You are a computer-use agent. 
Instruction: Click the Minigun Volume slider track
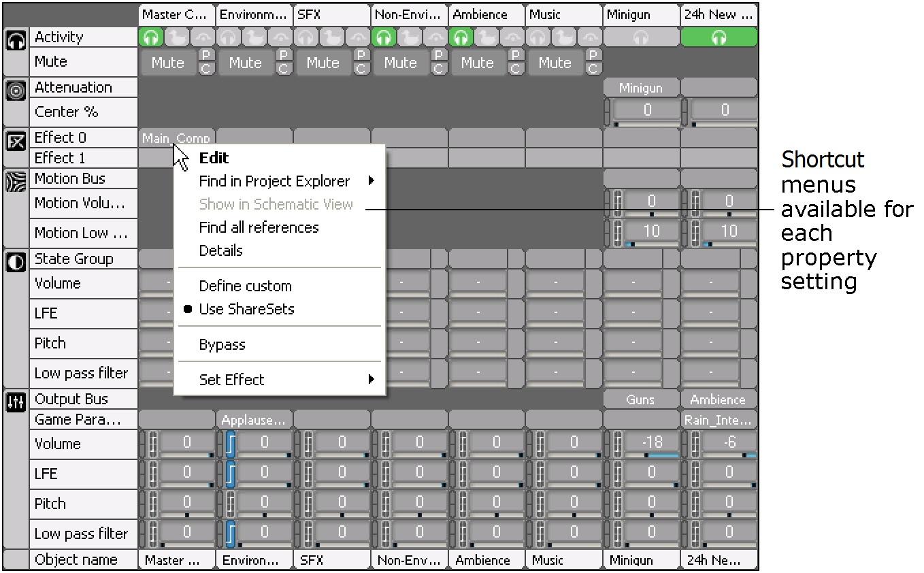tap(653, 455)
